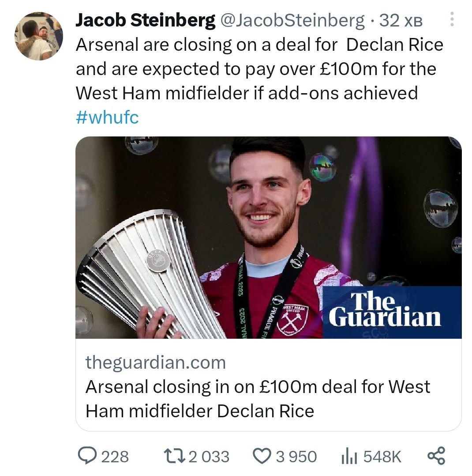The width and height of the screenshot is (472, 476).
Task: Click the 2 033 retweets count
Action: coord(209,456)
